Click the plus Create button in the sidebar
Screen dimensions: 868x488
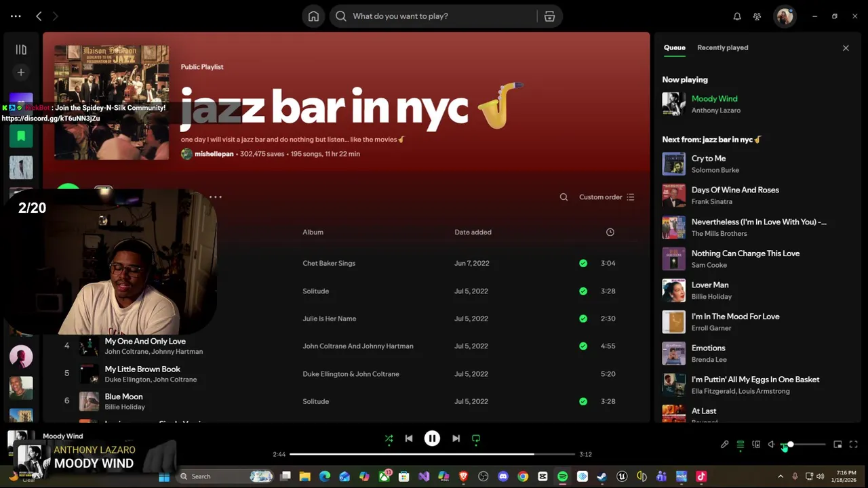pyautogui.click(x=21, y=73)
